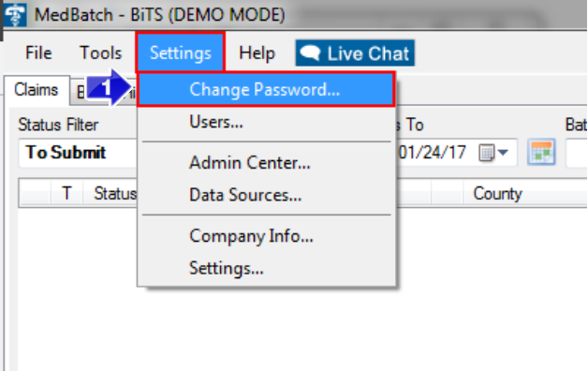The height and width of the screenshot is (371, 588).
Task: Choose Change Password from Settings menu
Action: (x=266, y=89)
